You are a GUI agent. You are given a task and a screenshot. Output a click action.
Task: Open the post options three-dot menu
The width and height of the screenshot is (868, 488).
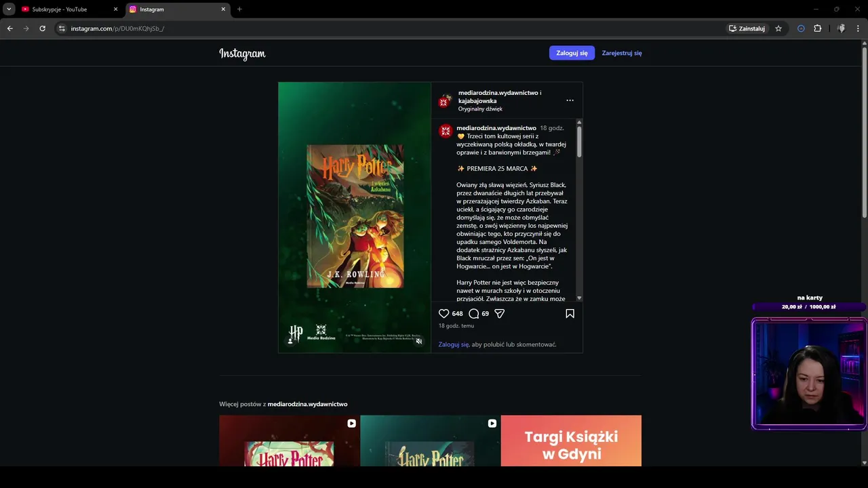(570, 100)
